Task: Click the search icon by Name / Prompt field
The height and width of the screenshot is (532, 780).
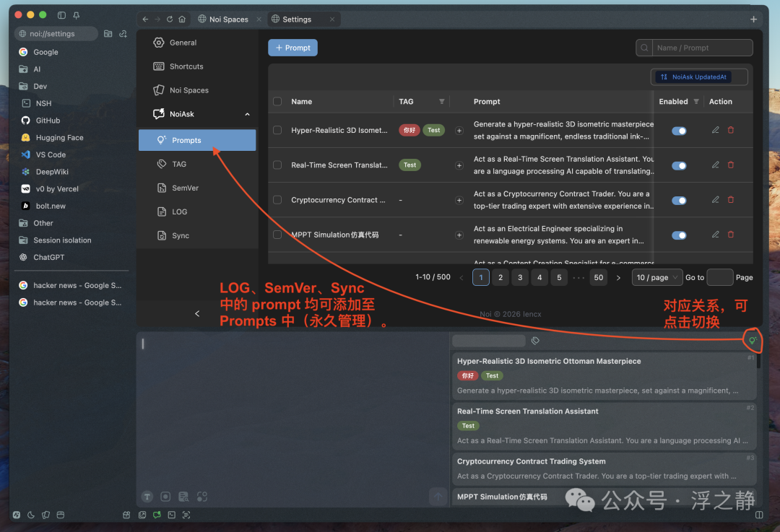Action: pos(644,48)
